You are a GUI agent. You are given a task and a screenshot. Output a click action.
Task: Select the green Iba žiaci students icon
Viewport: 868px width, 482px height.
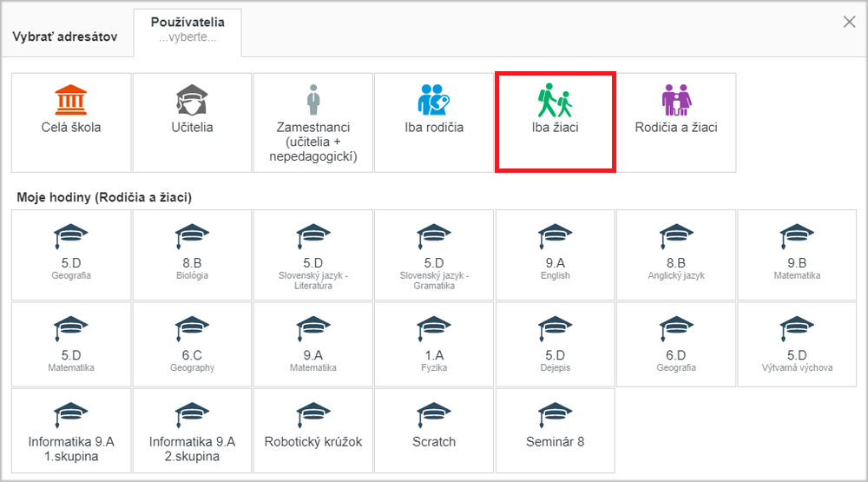tap(556, 100)
